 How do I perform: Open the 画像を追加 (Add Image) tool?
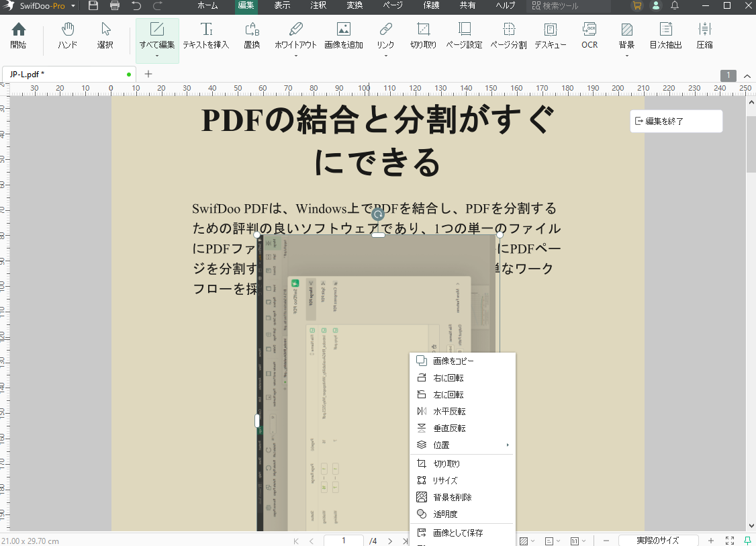pyautogui.click(x=344, y=36)
